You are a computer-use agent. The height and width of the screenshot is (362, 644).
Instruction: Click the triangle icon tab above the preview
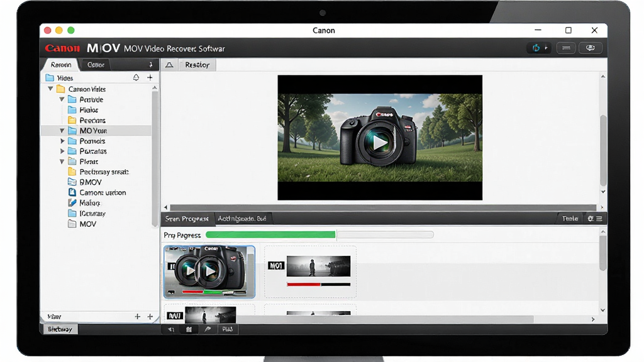(169, 65)
